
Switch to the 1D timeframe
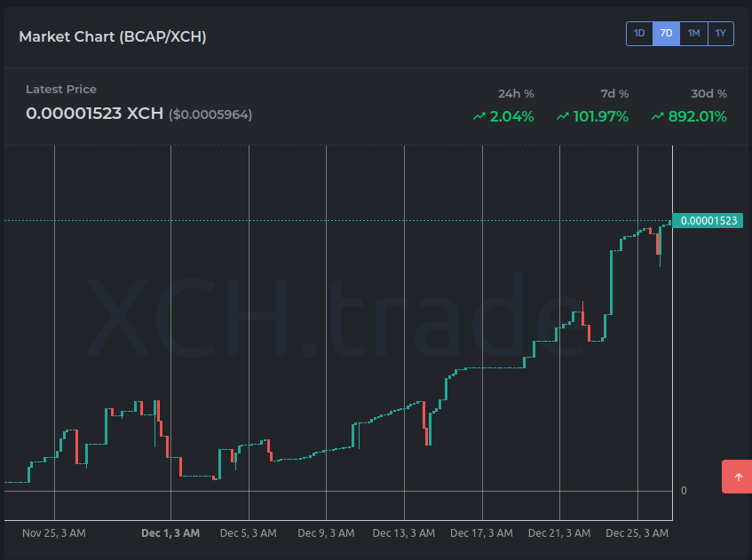(x=639, y=33)
